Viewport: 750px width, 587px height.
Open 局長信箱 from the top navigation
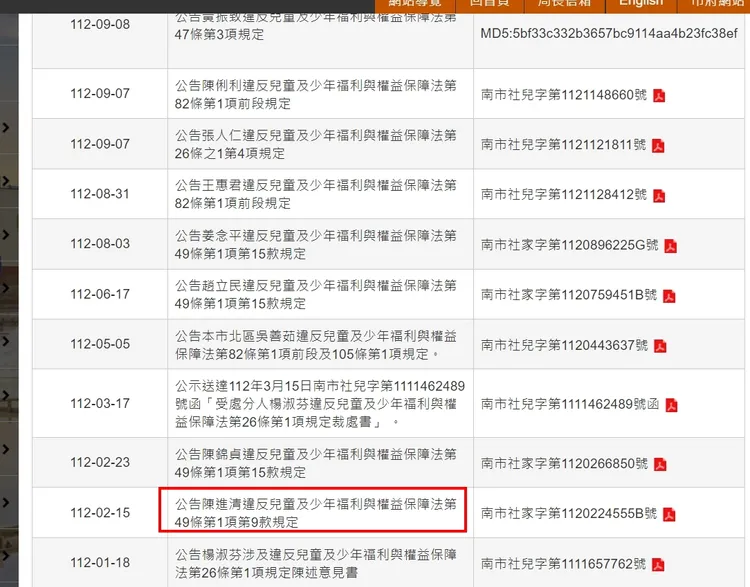(564, 3)
